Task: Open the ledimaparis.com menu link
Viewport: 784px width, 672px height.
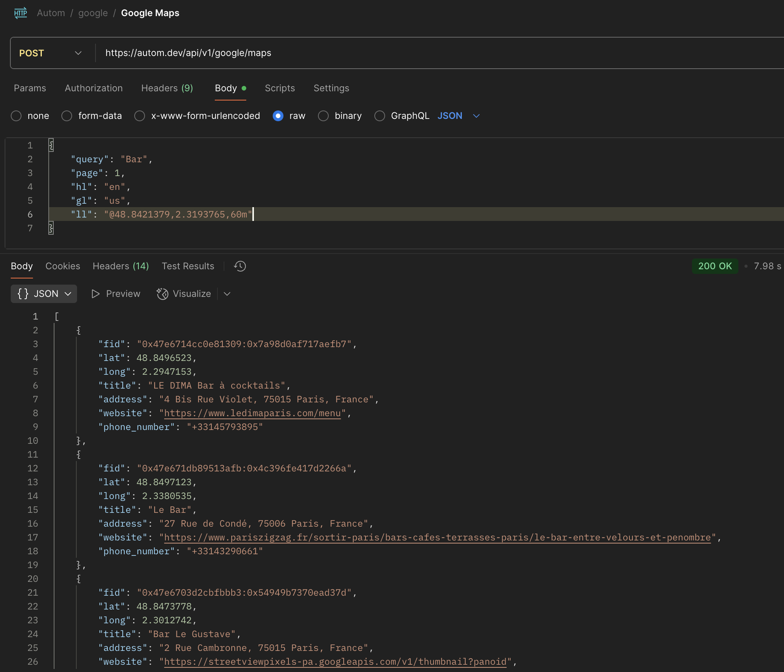Action: pyautogui.click(x=252, y=413)
